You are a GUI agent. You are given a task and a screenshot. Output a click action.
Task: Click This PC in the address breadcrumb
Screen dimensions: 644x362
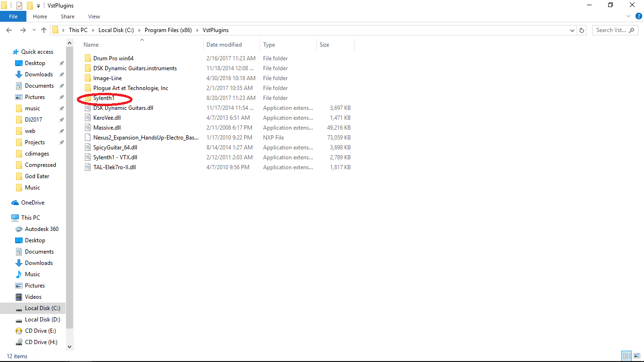[x=78, y=30]
